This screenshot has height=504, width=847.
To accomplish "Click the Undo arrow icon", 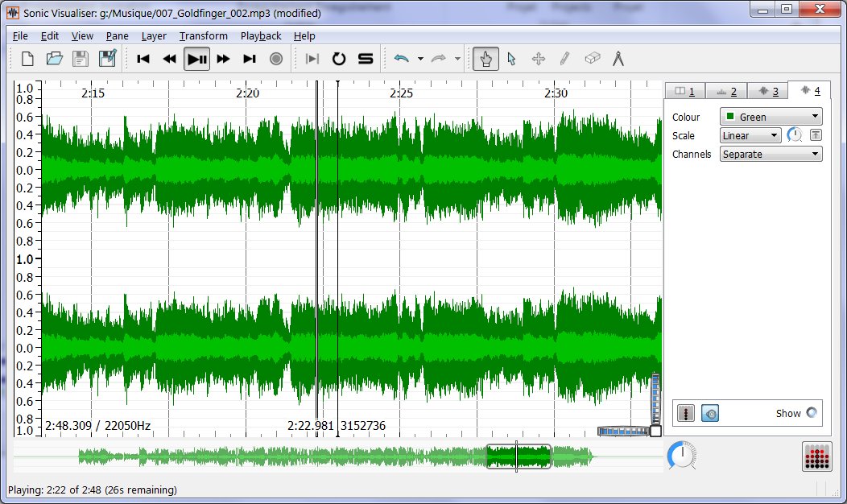I will click(x=401, y=58).
